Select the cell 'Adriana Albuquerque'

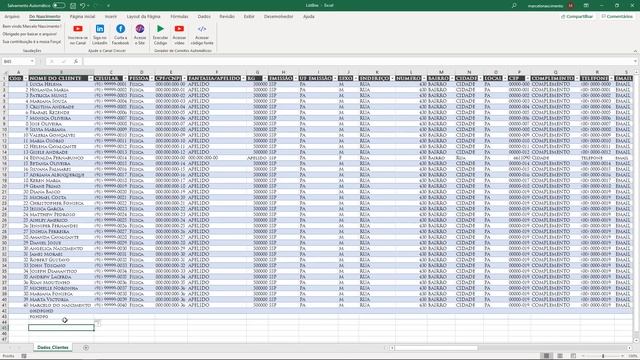[61, 175]
